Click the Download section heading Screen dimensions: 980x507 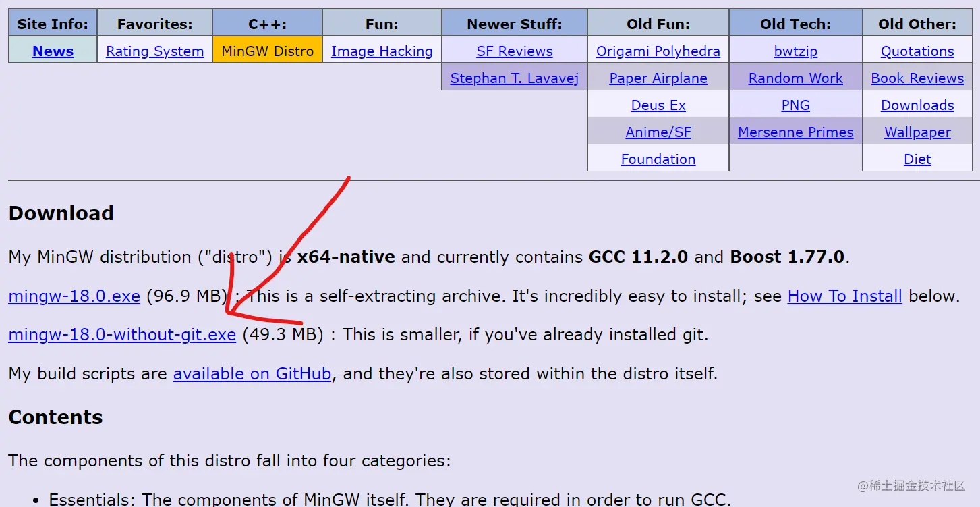[x=61, y=213]
